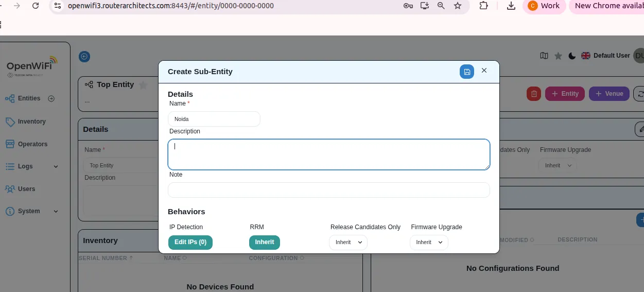Click the Top Entity name field behind dialog
Viewport: 644px width, 292px height.
(121, 165)
